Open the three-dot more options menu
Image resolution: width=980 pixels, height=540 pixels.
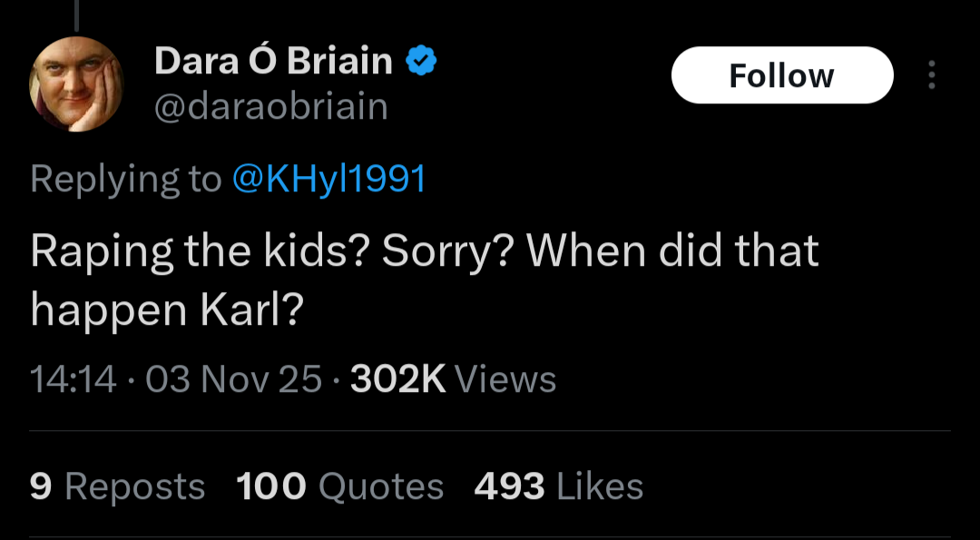click(x=931, y=75)
